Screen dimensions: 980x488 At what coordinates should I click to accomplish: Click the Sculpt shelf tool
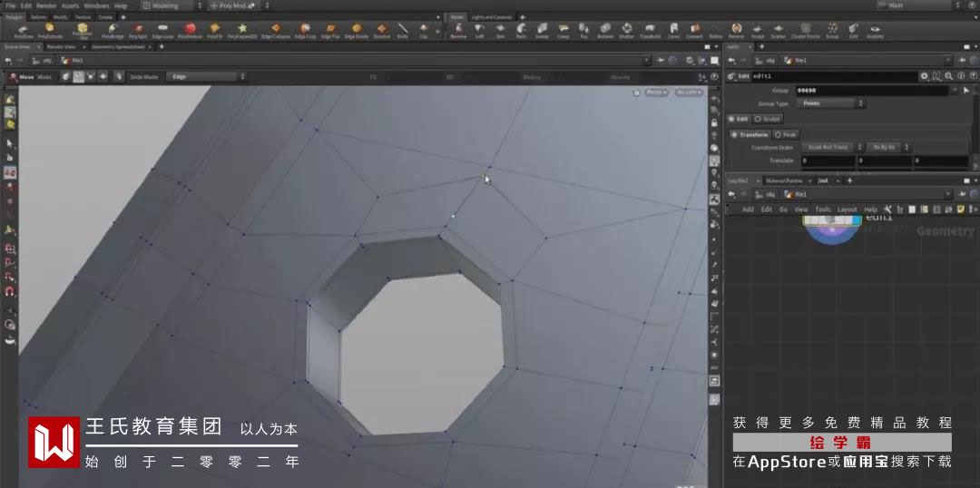(758, 31)
